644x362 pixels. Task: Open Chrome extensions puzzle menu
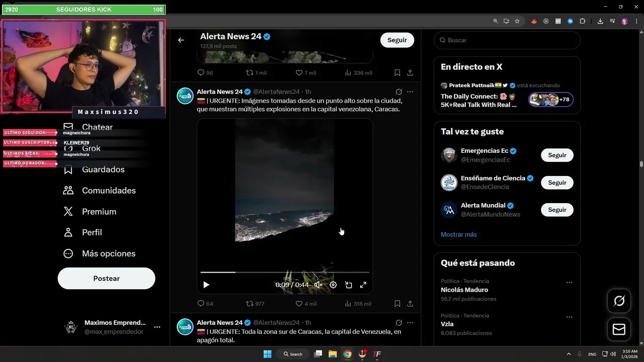point(582,21)
